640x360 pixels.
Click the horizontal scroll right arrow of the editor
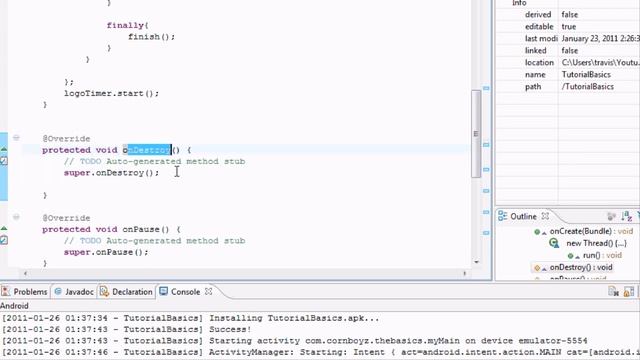point(464,273)
